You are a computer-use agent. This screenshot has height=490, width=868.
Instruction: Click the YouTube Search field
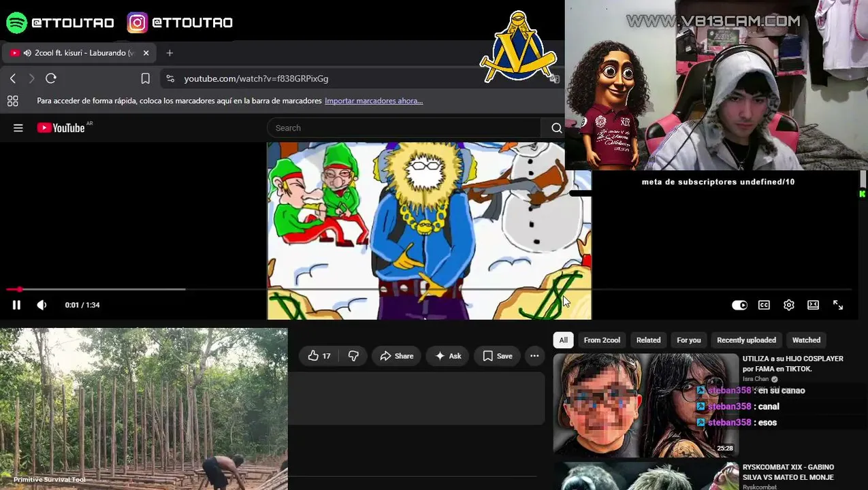click(x=404, y=128)
